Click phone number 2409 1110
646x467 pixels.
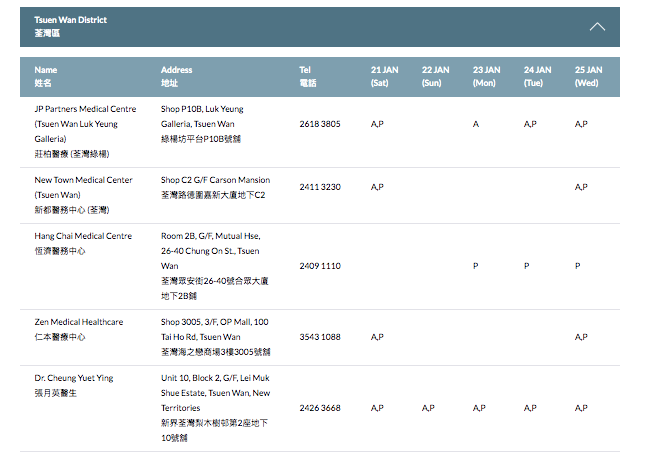[x=320, y=266]
